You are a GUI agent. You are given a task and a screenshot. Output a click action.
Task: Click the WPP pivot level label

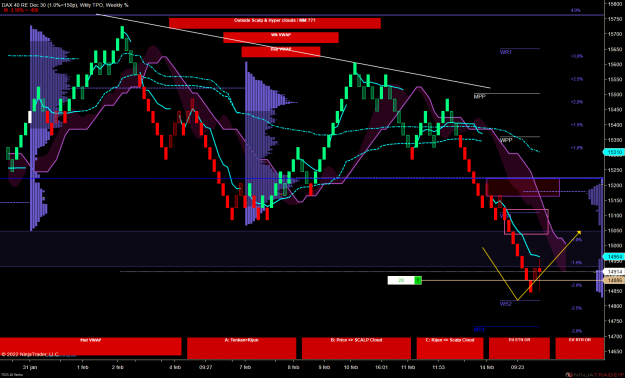[x=506, y=140]
